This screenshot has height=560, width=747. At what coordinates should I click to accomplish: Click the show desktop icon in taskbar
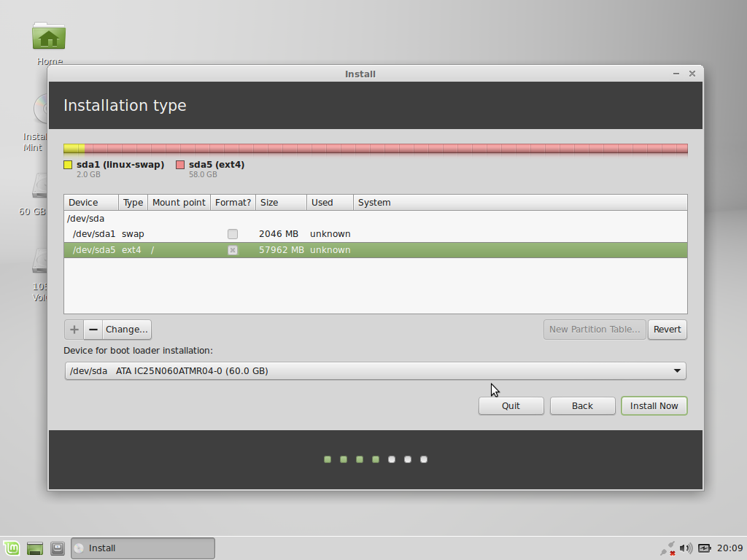[x=35, y=548]
